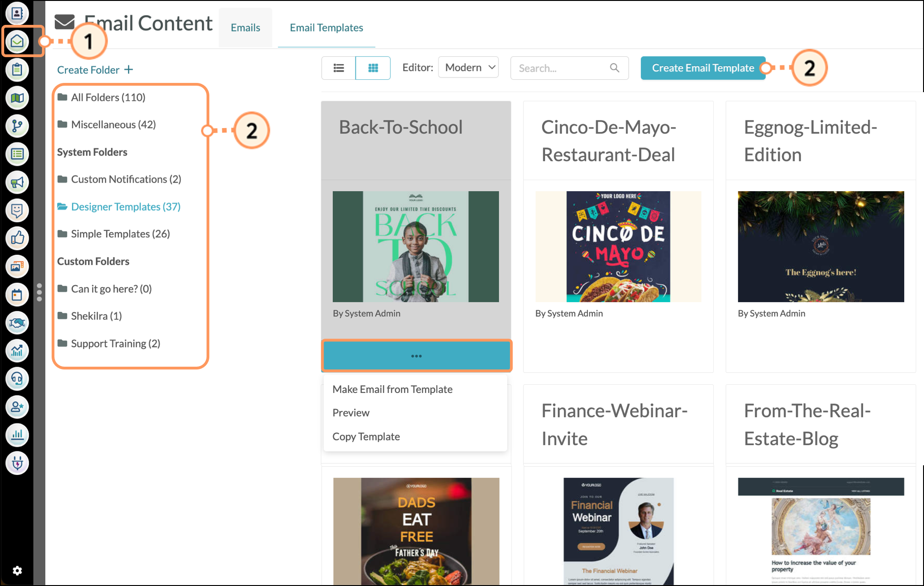This screenshot has height=586, width=924.
Task: Open the settings gear in the sidebar
Action: [17, 571]
